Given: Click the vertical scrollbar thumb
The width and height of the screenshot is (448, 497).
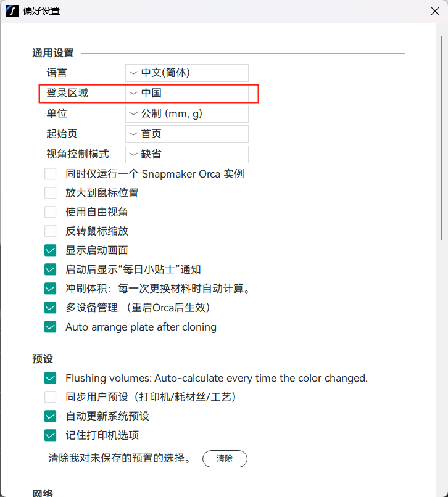Looking at the screenshot, I should (x=442, y=136).
